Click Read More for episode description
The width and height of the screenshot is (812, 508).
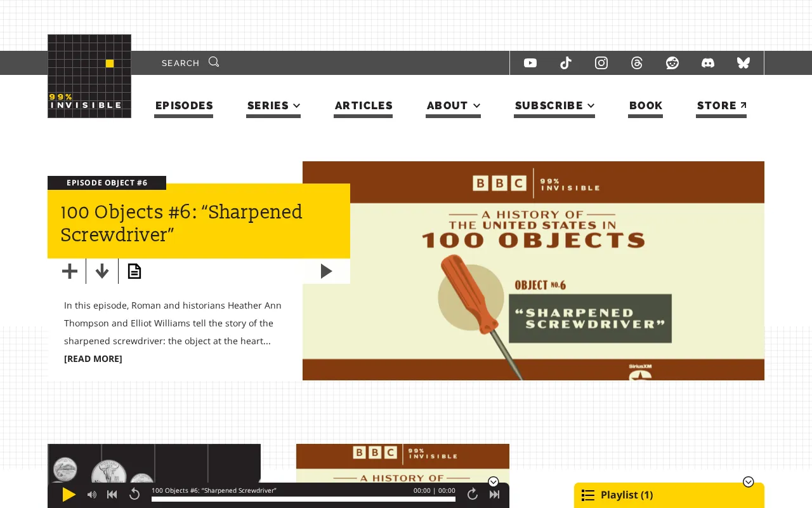93,359
